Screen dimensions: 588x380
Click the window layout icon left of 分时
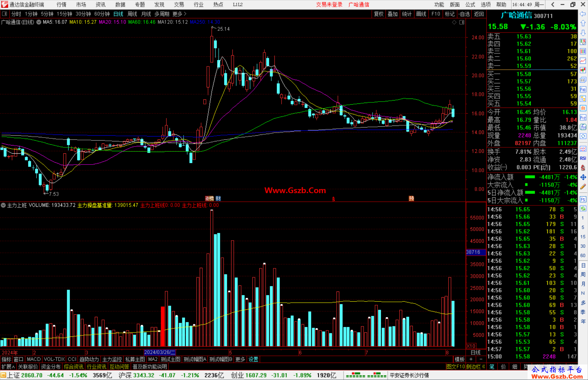pyautogui.click(x=4, y=14)
